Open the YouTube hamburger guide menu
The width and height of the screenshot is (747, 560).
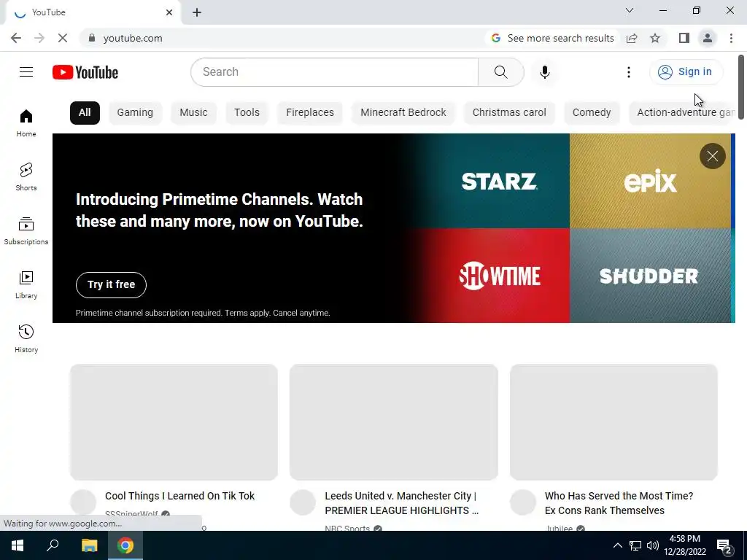26,72
